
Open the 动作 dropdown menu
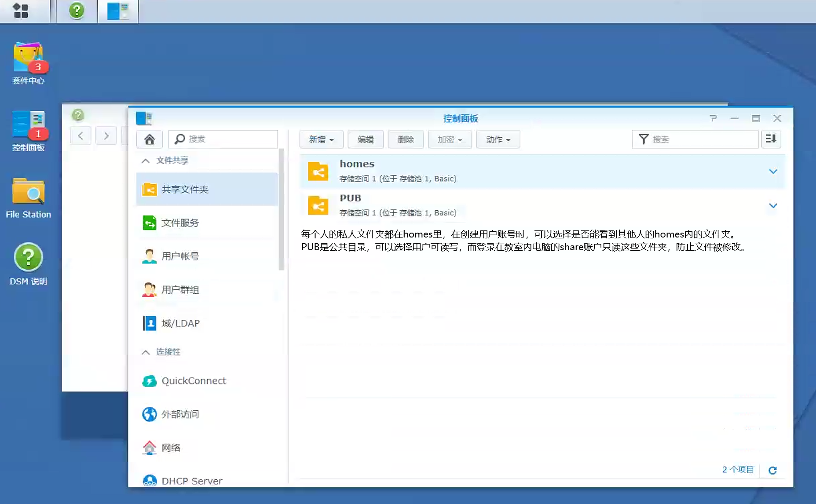(498, 139)
